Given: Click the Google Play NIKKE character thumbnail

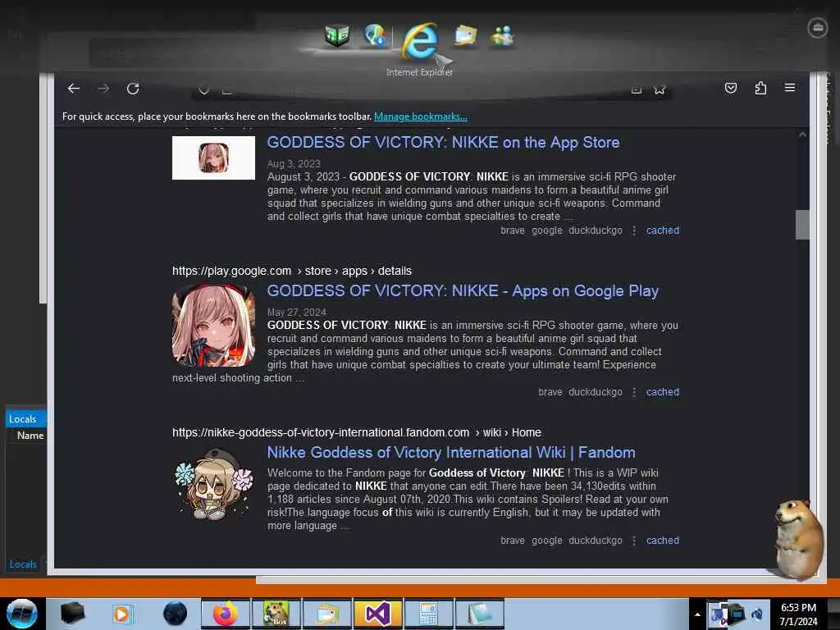Looking at the screenshot, I should click(x=214, y=326).
